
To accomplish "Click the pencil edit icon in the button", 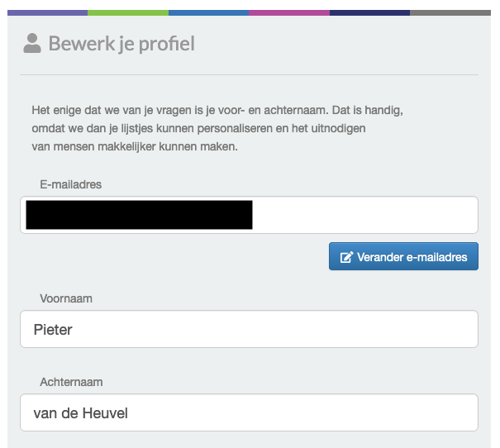I will [x=347, y=257].
